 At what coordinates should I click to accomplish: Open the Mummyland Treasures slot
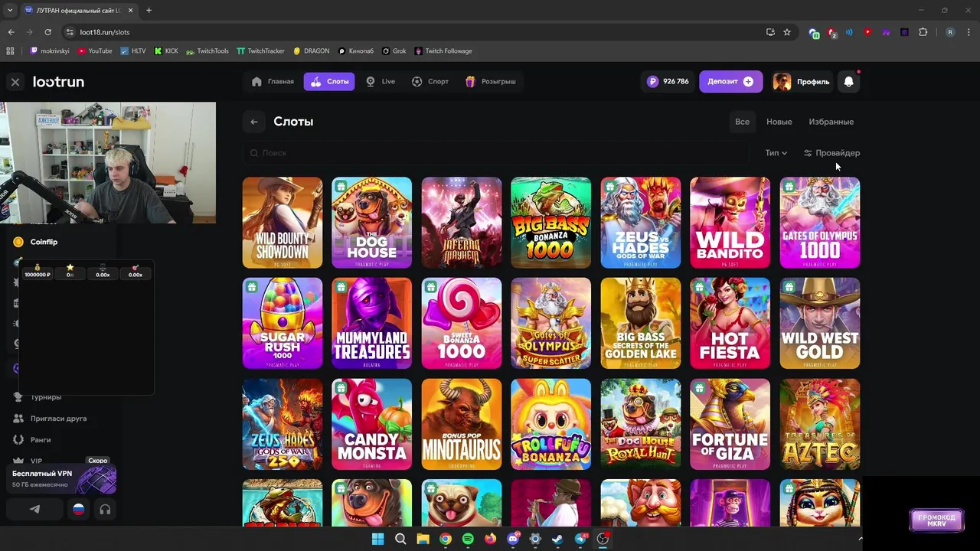coord(372,323)
